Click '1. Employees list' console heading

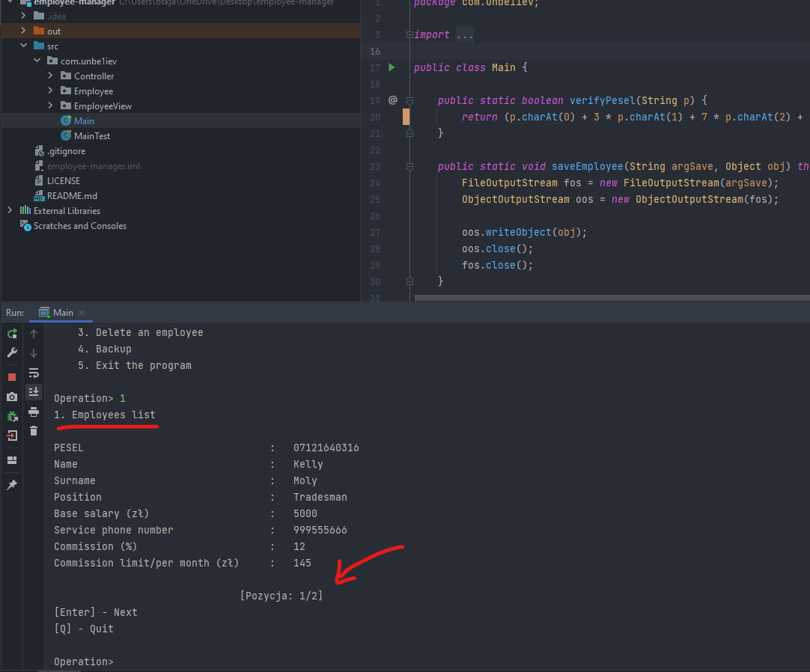tap(104, 415)
